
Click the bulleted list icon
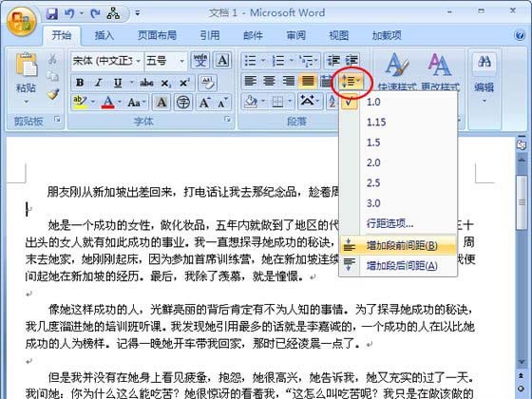coord(250,61)
